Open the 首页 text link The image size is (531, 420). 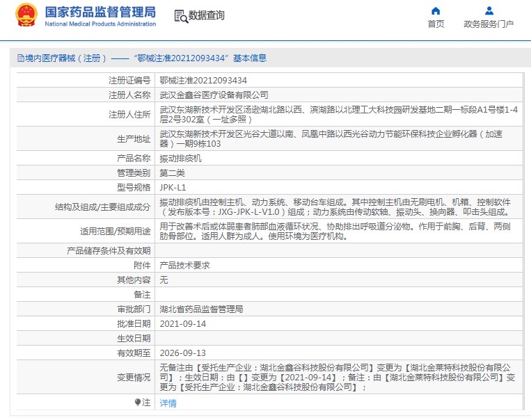tap(436, 24)
